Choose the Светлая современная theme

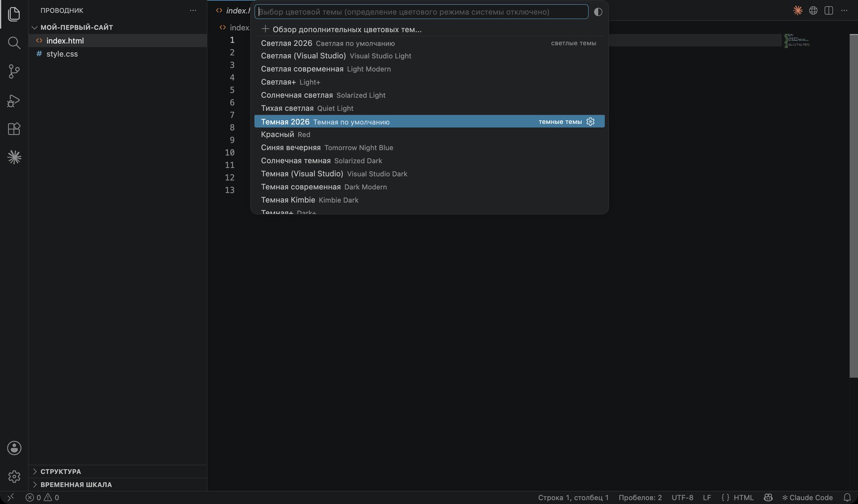[x=429, y=69]
